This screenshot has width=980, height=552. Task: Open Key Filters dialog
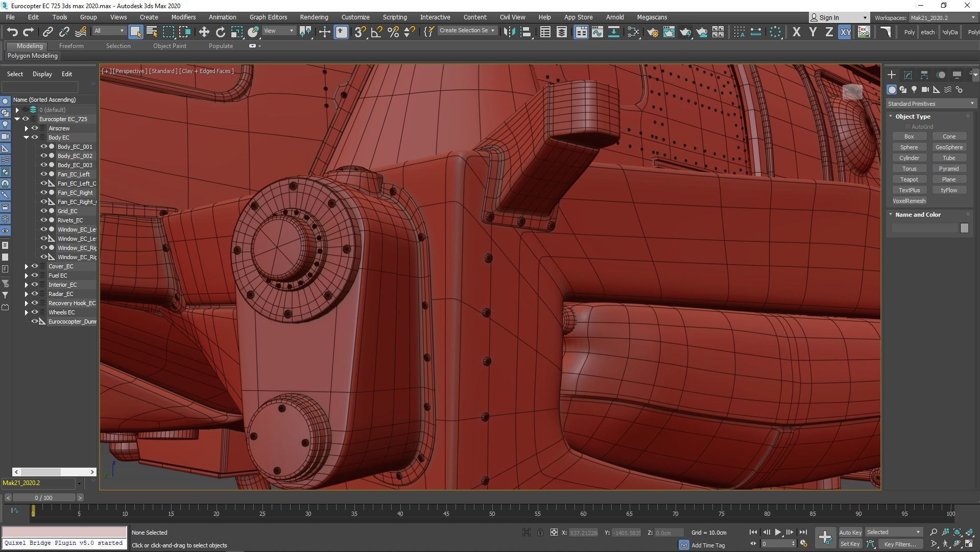point(900,544)
